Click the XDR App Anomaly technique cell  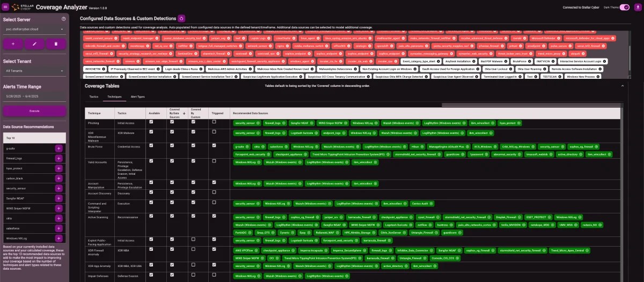coord(100,266)
